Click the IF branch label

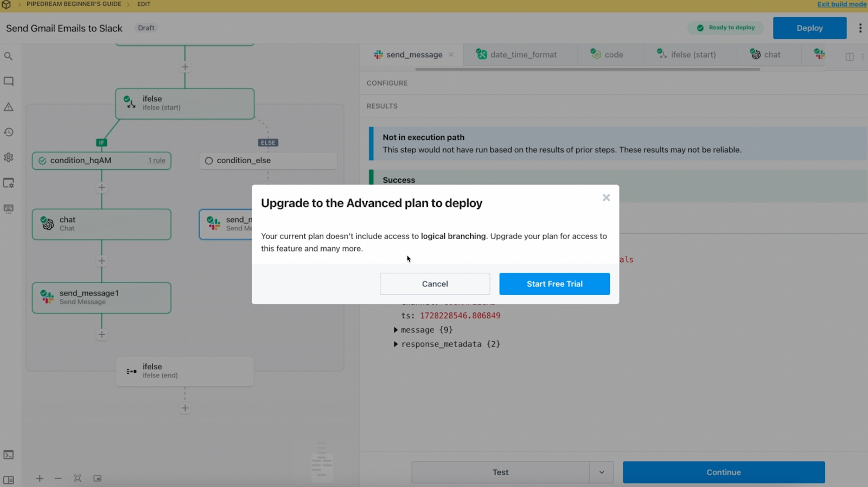(101, 143)
